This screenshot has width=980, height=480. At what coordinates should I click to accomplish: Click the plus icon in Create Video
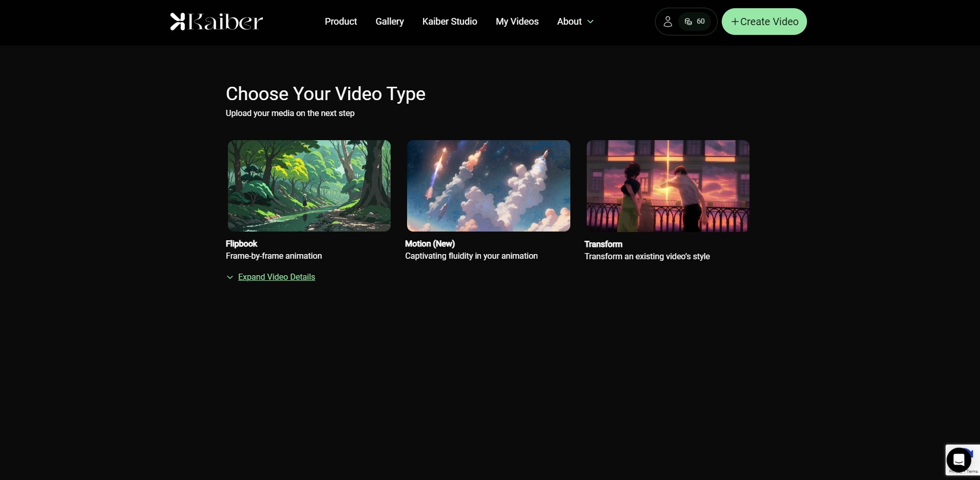(x=735, y=22)
